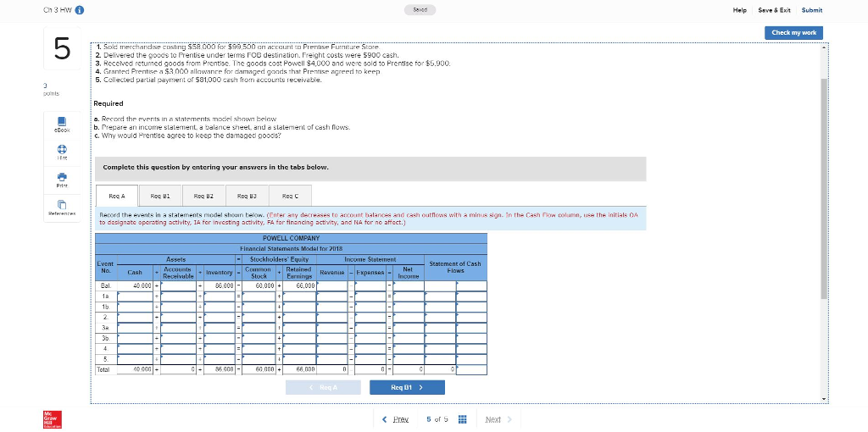Click the Cash cell for event 2
This screenshot has width=868, height=432.
point(135,318)
